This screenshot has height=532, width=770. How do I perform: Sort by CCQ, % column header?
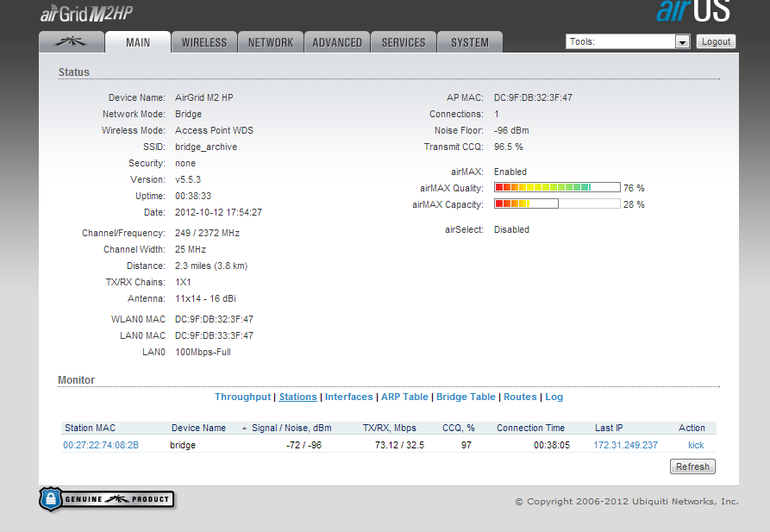pyautogui.click(x=459, y=428)
